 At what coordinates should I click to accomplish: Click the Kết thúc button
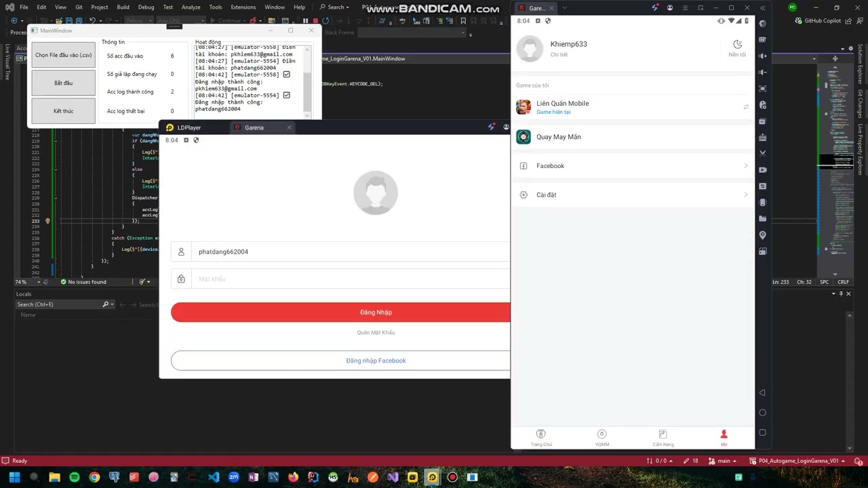pyautogui.click(x=64, y=110)
